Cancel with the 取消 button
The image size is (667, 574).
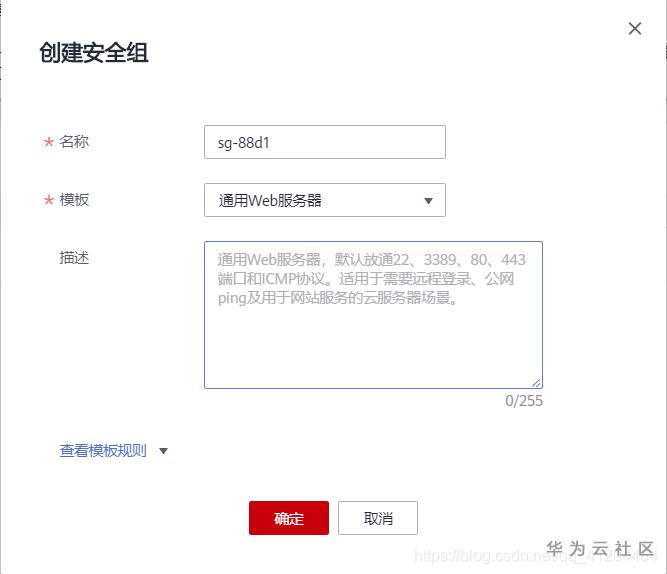(x=378, y=518)
